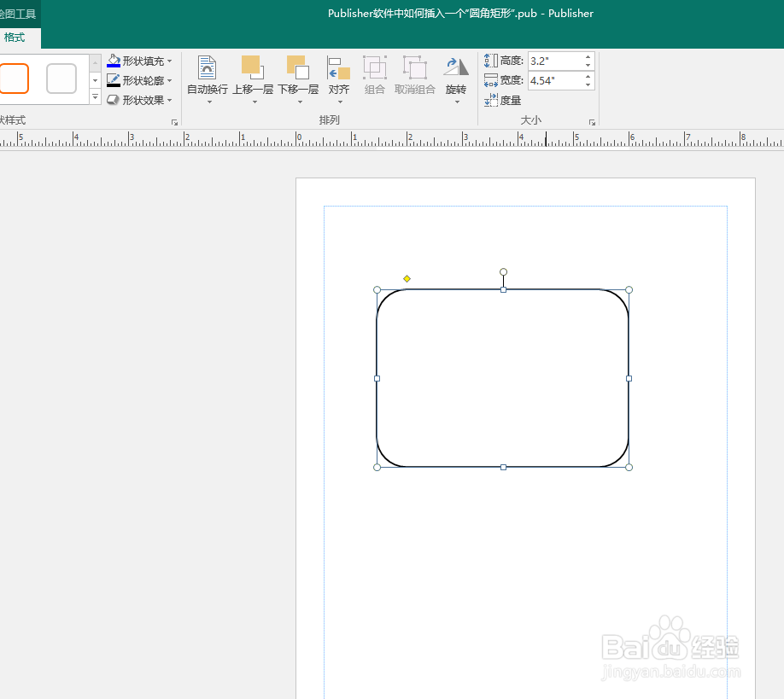Click the Rotate (旋转) icon

(x=455, y=68)
